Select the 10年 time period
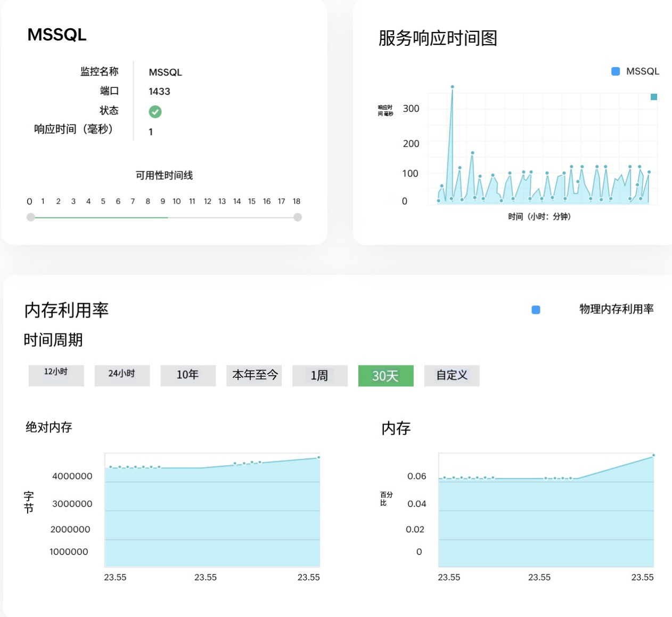Viewport: 672px width, 617px height. click(188, 376)
